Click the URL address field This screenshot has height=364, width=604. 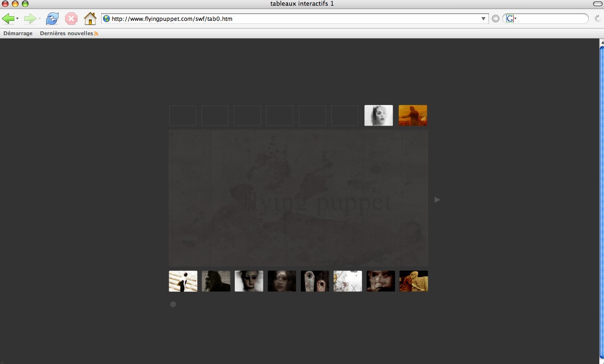coord(295,19)
